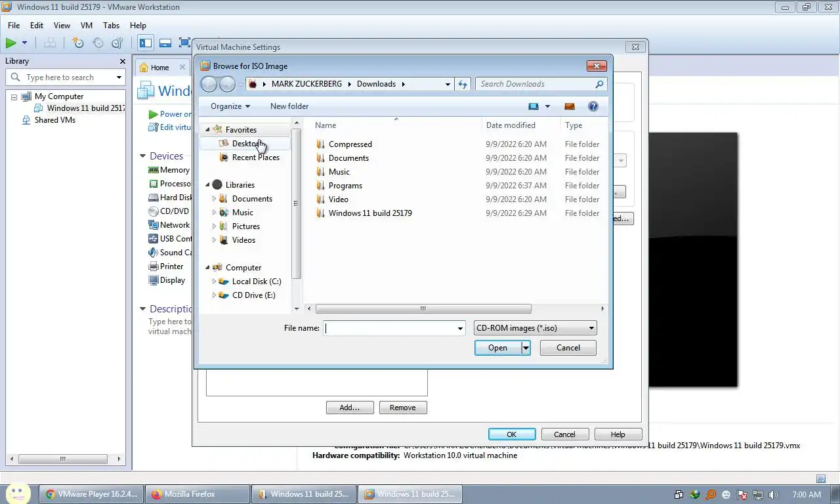Expand the Documents library node
The width and height of the screenshot is (840, 504).
(214, 199)
